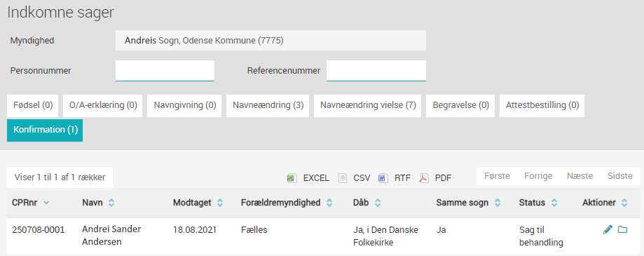Click the CSV export file icon
Viewport: 644px width, 256px height.
[343, 178]
